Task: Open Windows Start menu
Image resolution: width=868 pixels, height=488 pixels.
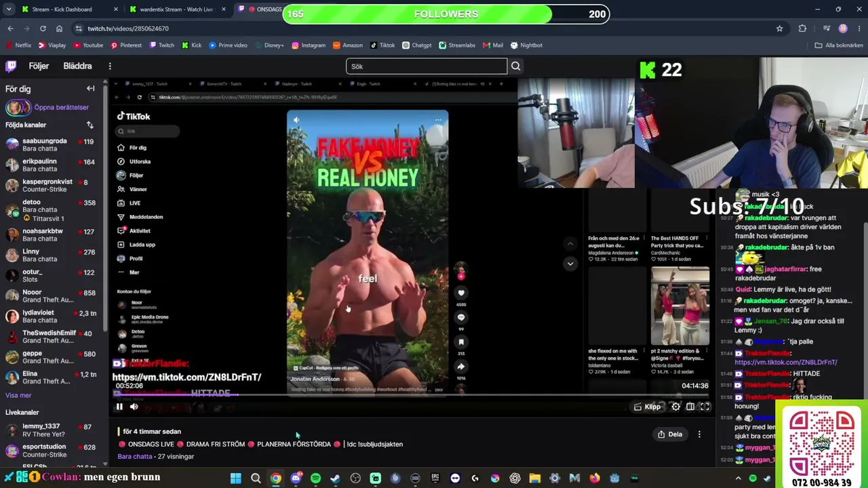Action: pos(236,479)
